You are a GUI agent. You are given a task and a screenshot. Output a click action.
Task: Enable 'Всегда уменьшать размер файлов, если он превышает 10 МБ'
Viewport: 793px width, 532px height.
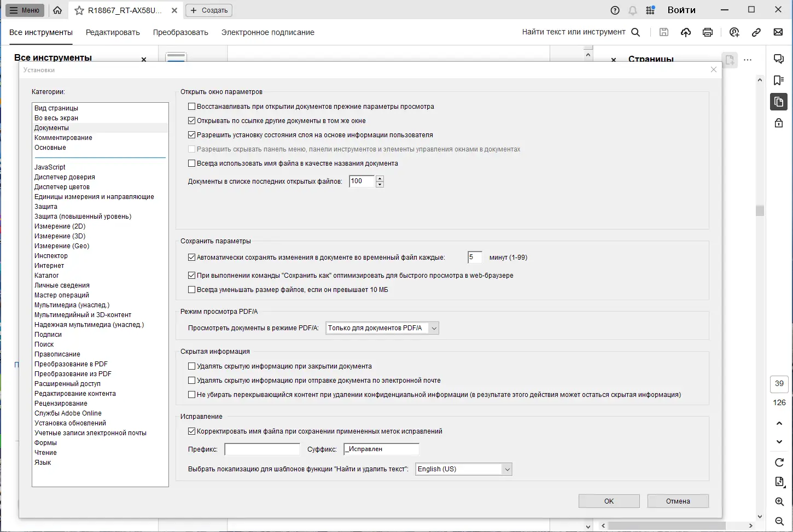pyautogui.click(x=191, y=289)
